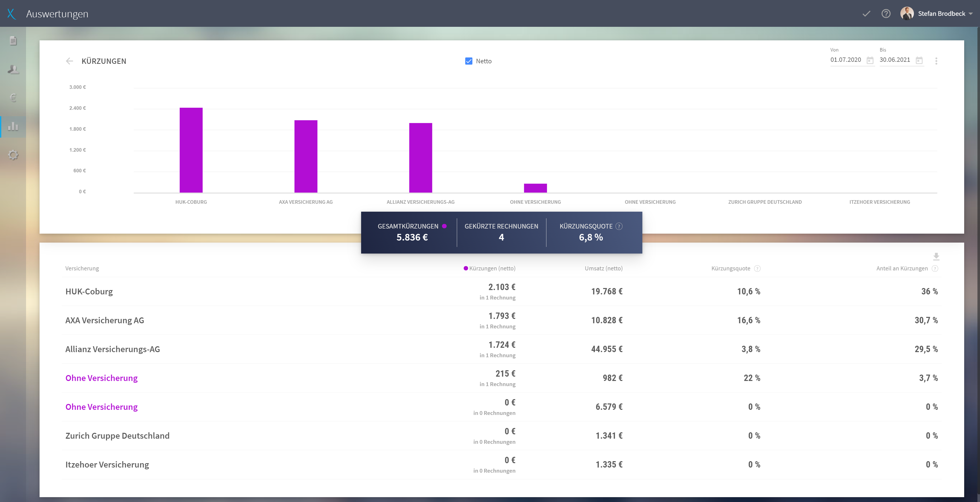980x502 pixels.
Task: Click the download icon above the table
Action: click(x=936, y=257)
